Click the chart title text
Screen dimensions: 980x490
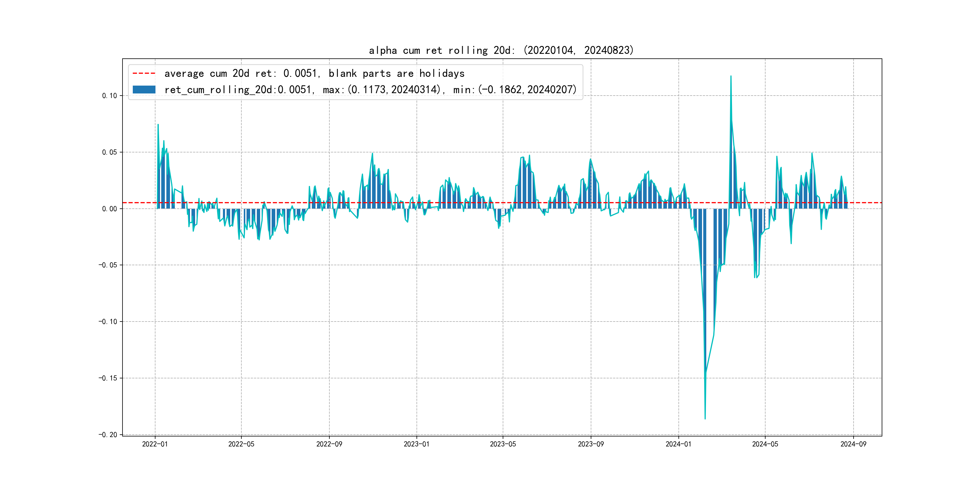coord(501,50)
